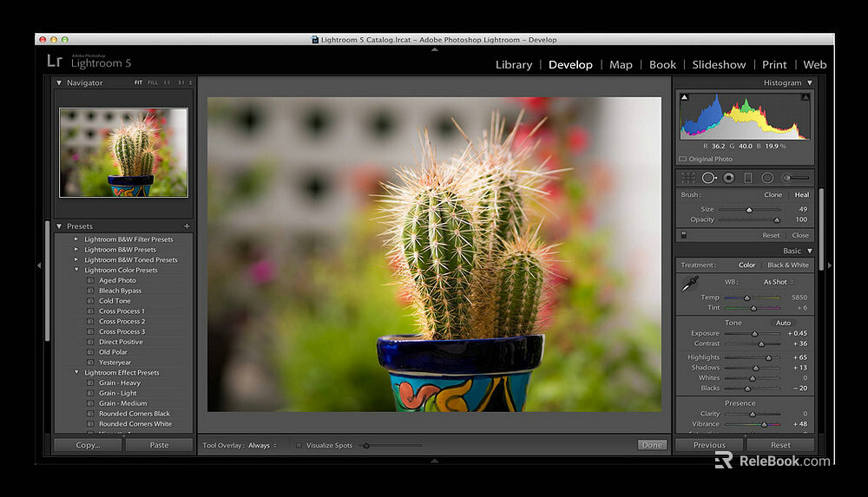This screenshot has width=868, height=497.
Task: Select the Radial Filter tool
Action: point(767,178)
